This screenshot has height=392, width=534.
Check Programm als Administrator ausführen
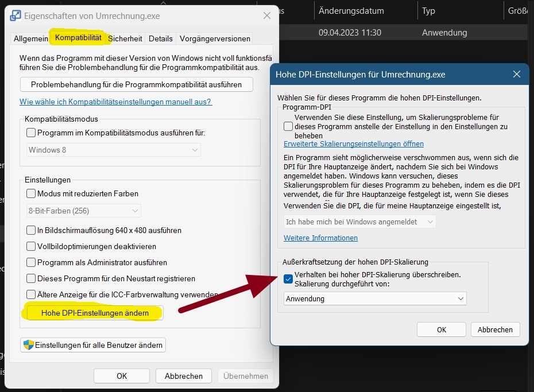31,262
